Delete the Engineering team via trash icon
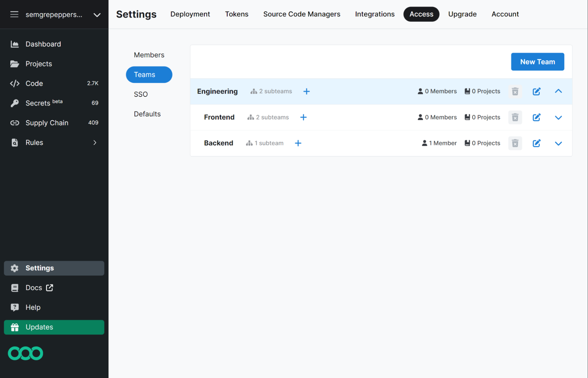Viewport: 588px width, 378px height. pyautogui.click(x=515, y=91)
